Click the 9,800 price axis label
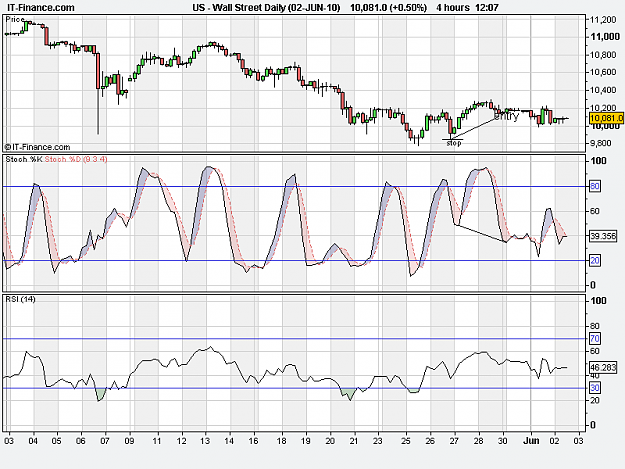 pyautogui.click(x=600, y=143)
